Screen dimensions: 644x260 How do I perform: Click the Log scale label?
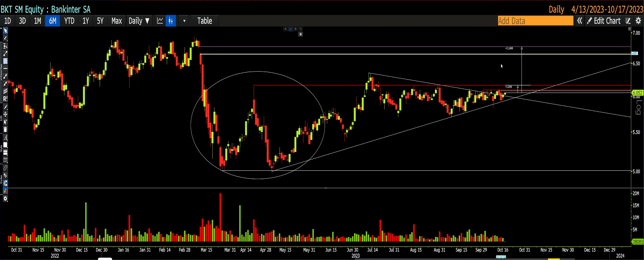639,107
